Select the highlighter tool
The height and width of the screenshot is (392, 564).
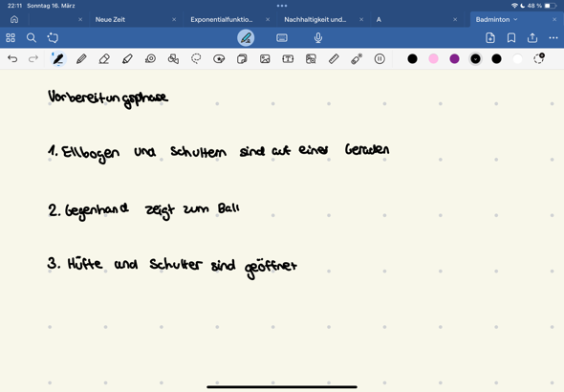[127, 59]
